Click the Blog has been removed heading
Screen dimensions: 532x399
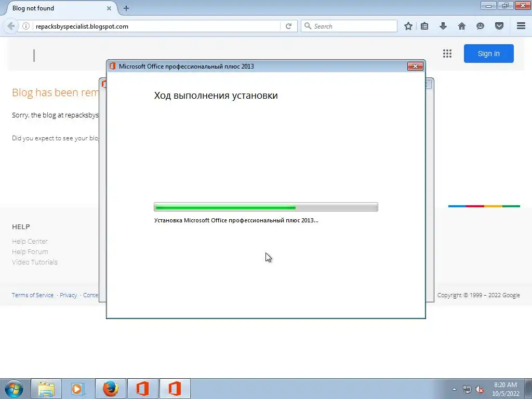pos(55,92)
